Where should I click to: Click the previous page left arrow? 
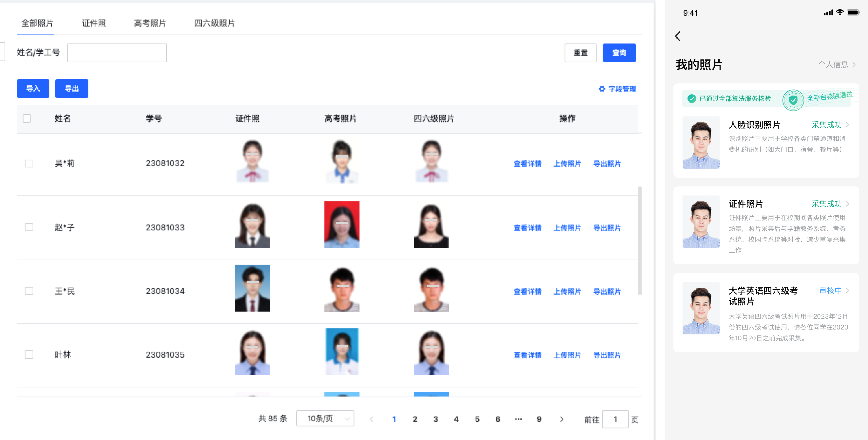(372, 419)
